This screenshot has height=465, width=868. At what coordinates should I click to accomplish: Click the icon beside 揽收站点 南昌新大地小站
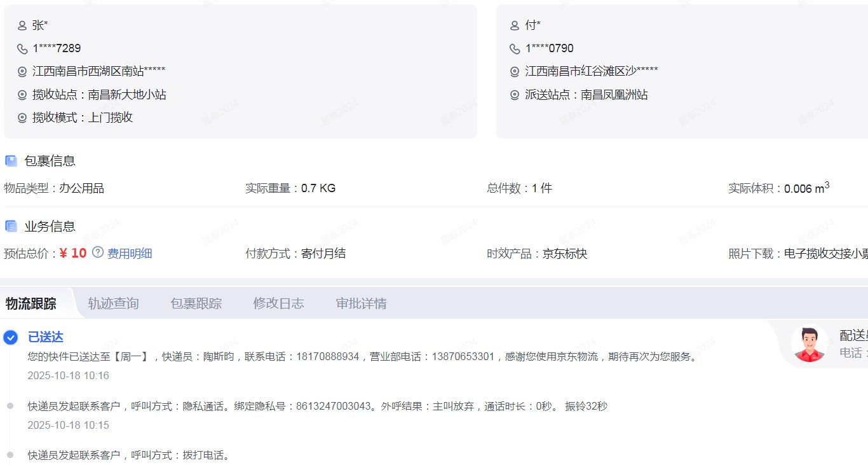point(22,95)
